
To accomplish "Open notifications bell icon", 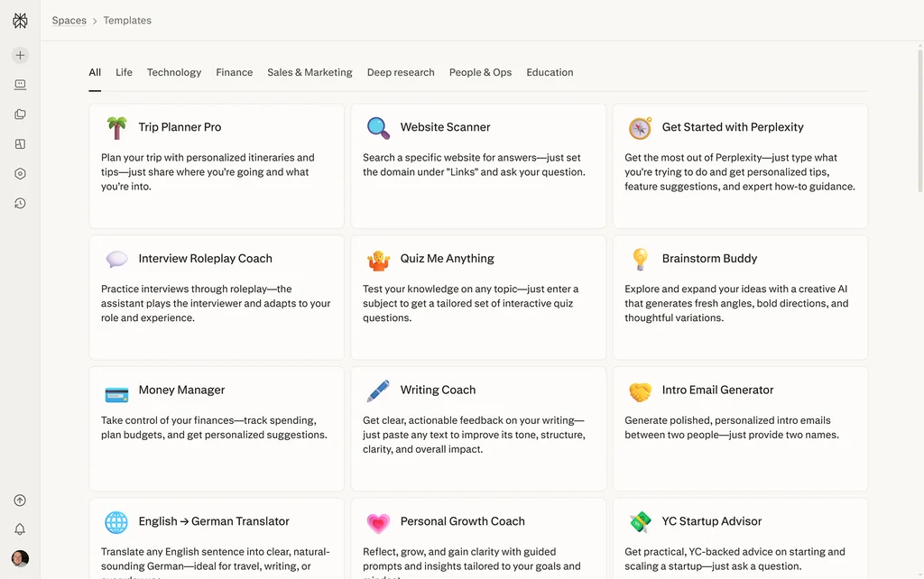I will 20,528.
